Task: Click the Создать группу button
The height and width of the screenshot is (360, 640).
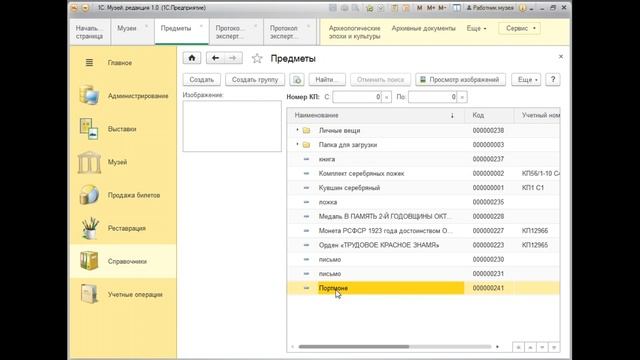Action: click(255, 80)
